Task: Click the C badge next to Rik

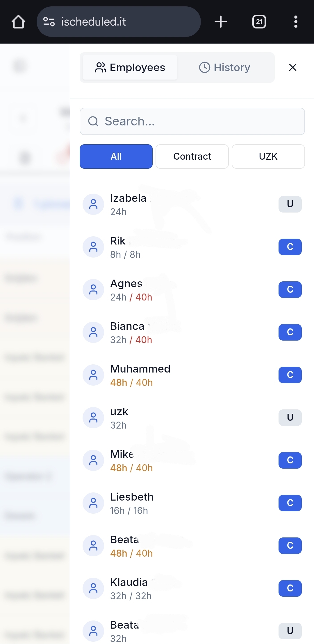Action: tap(290, 247)
